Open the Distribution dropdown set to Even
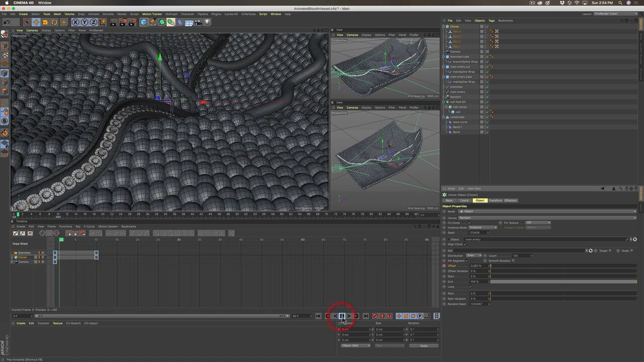Image resolution: width=644 pixels, height=362 pixels. pos(473,255)
